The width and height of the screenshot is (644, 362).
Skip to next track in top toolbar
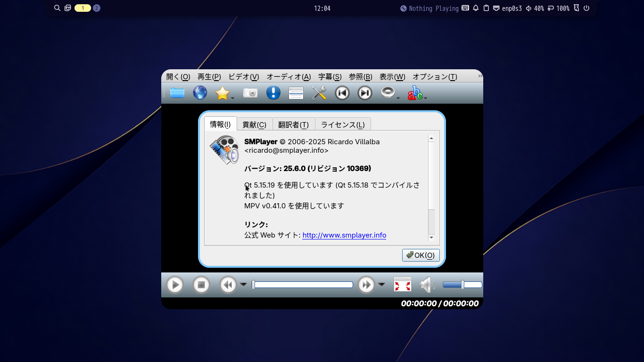pos(365,93)
